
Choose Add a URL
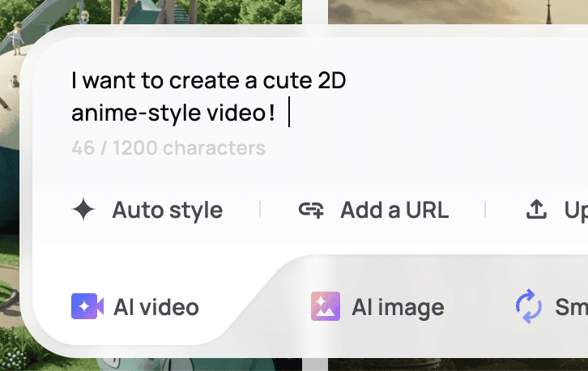pos(373,210)
